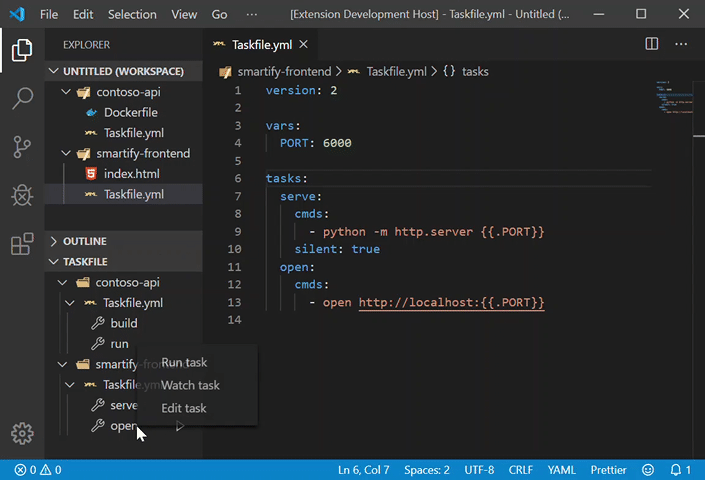Open the overflow menu with three dots
705x480 pixels.
pyautogui.click(x=252, y=14)
